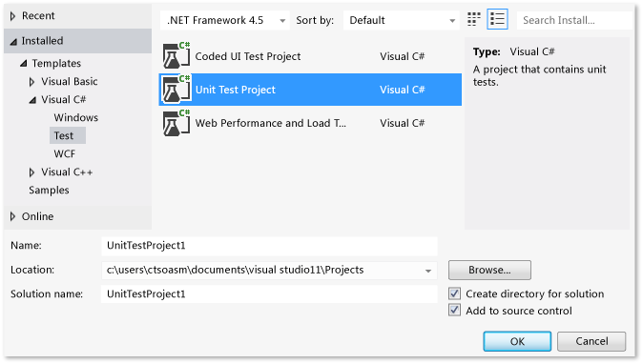Collapse the Installed section
Screen dimensions: 643x364
click(x=13, y=41)
